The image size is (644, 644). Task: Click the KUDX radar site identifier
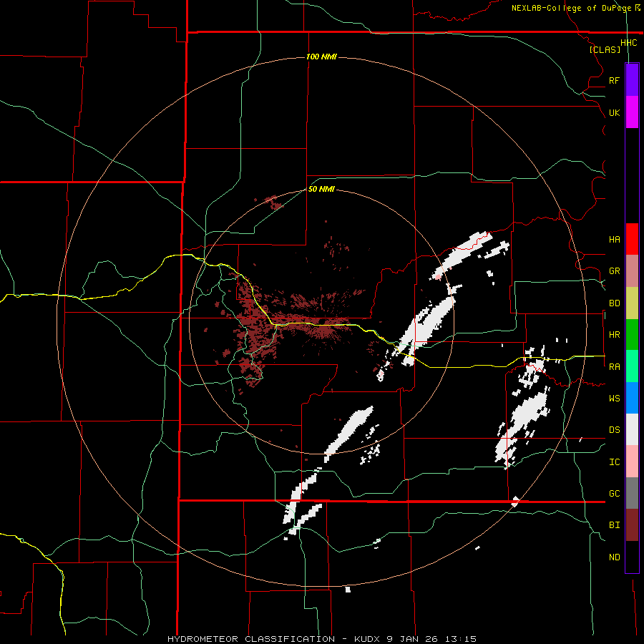coord(368,639)
